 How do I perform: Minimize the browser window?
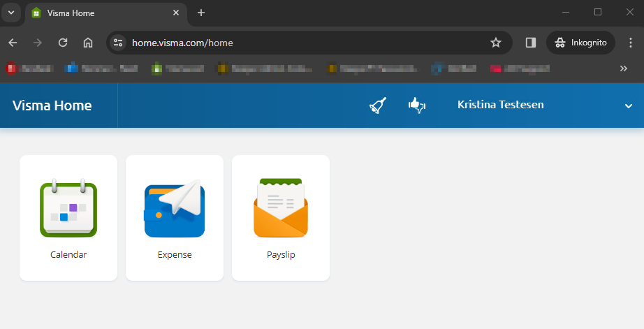point(566,13)
